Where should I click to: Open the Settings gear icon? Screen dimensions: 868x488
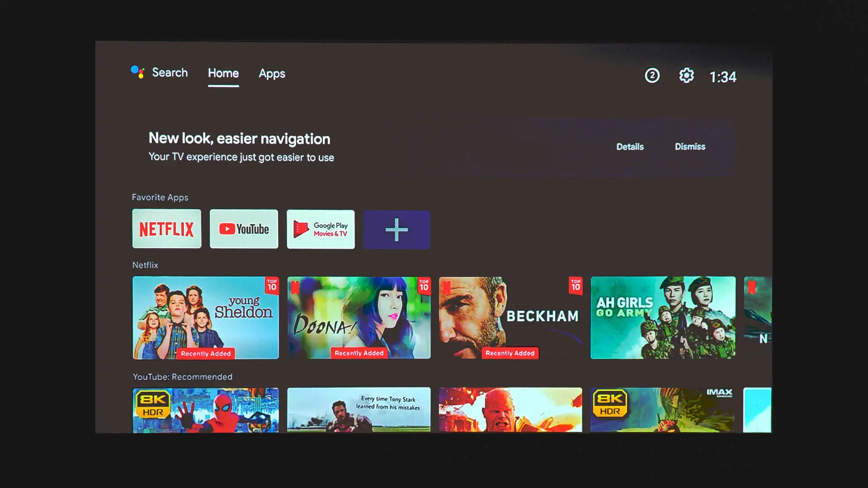tap(686, 75)
